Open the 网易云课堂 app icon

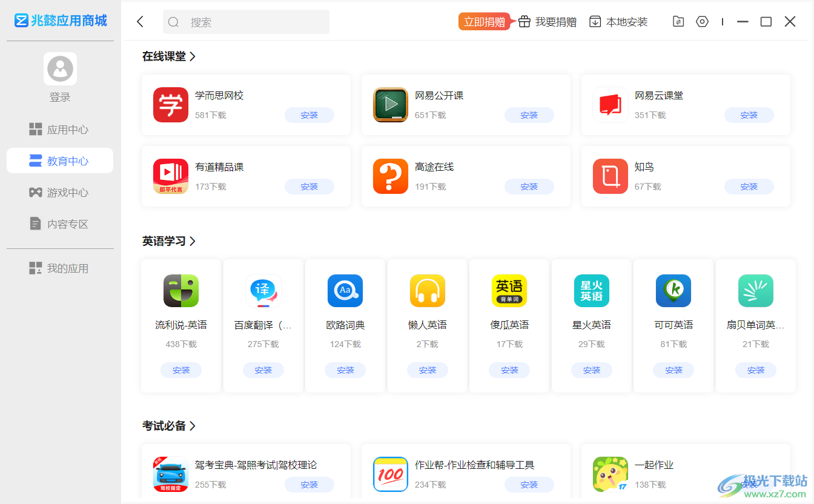tap(610, 105)
